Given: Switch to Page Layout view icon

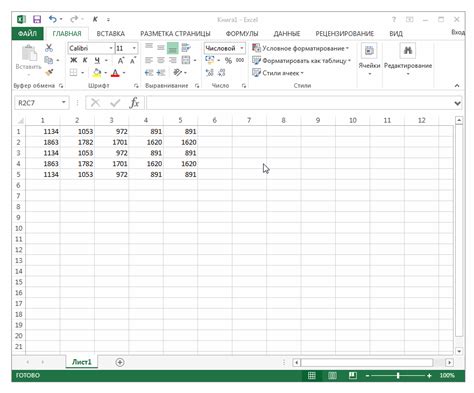Looking at the screenshot, I should click(x=332, y=376).
